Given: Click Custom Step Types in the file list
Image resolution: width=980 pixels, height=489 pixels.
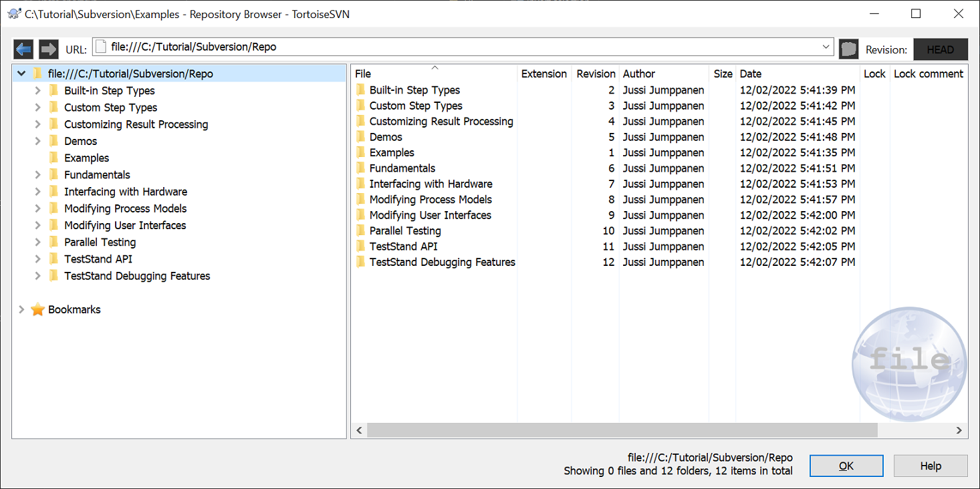Looking at the screenshot, I should coord(416,106).
